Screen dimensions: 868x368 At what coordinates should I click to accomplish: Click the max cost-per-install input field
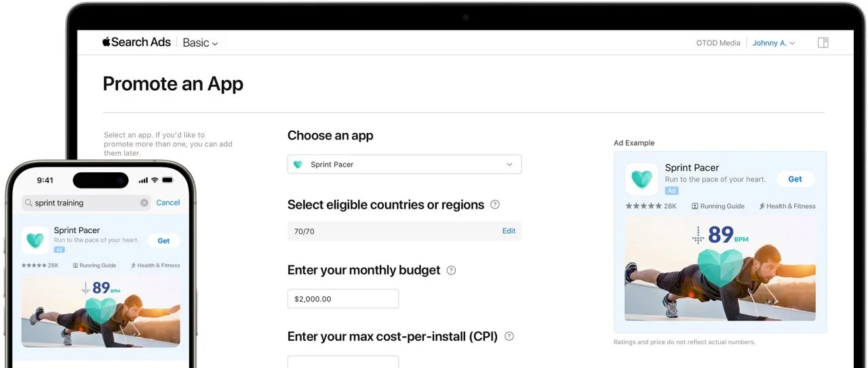point(343,361)
